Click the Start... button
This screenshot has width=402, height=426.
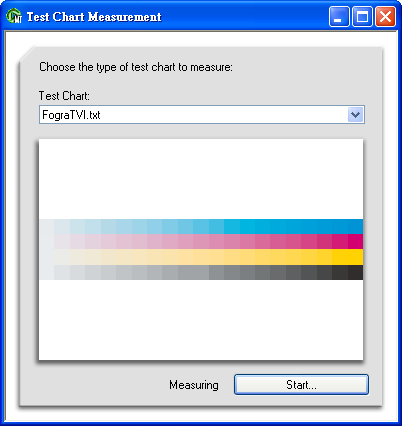[x=301, y=385]
